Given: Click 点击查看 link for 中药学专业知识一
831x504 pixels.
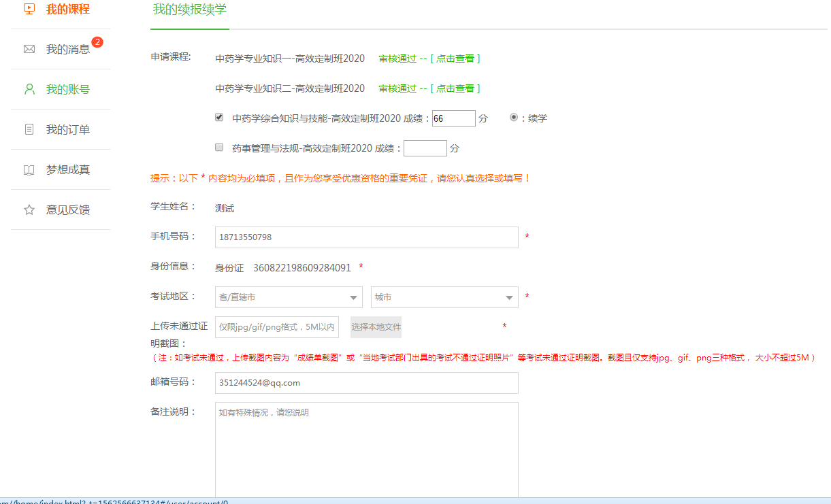Looking at the screenshot, I should [455, 58].
